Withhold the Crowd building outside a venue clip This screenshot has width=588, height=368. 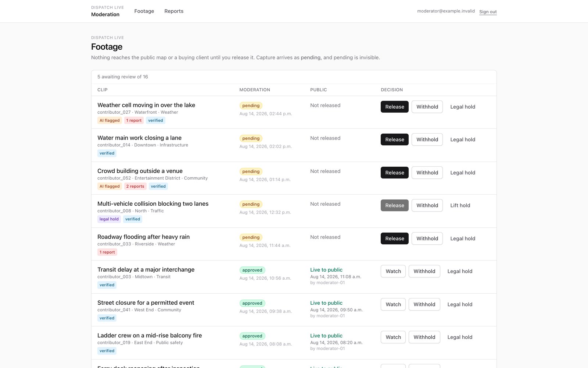(427, 173)
